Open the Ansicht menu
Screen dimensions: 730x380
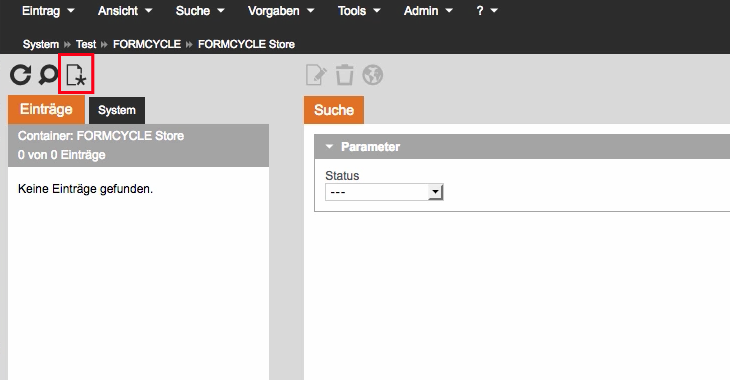pyautogui.click(x=125, y=11)
